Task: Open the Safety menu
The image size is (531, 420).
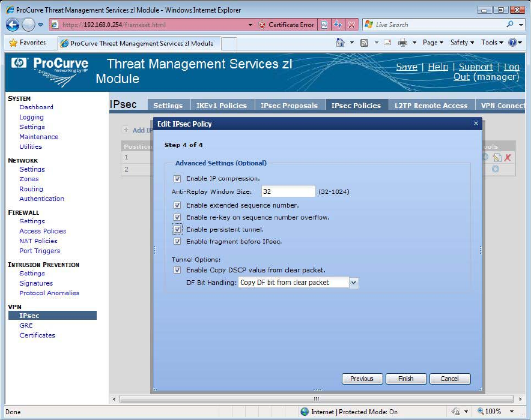Action: click(462, 43)
